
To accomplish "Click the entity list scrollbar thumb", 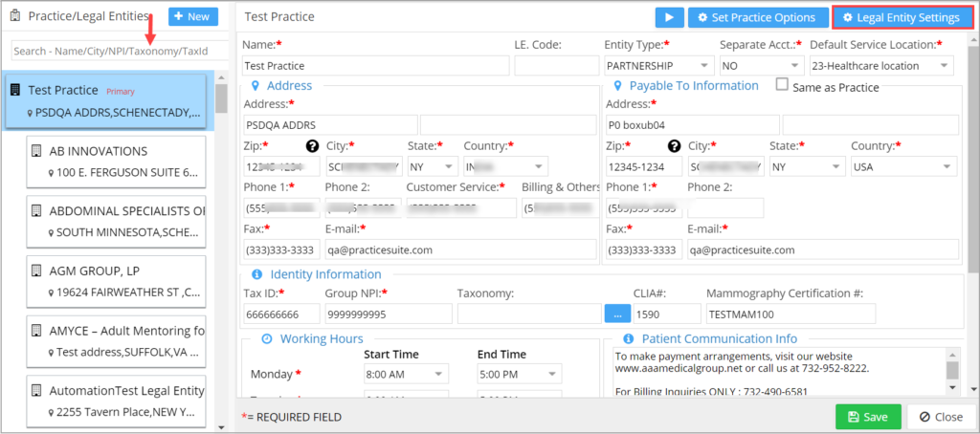I will tap(221, 98).
